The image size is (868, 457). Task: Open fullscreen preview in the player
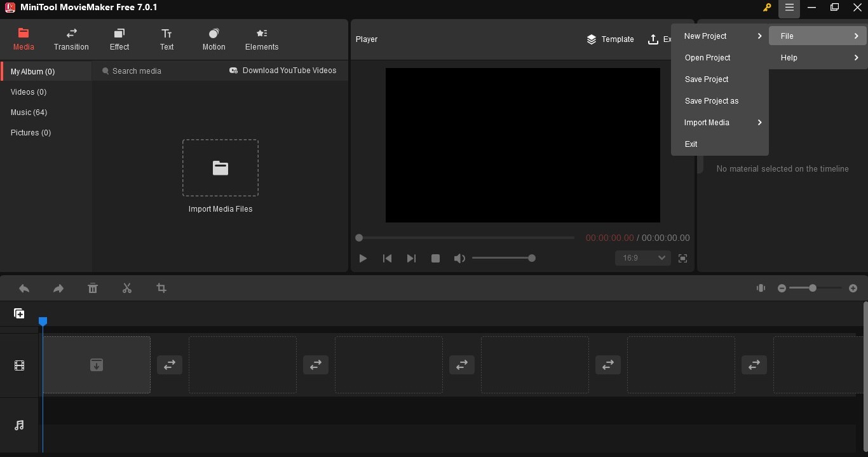682,258
